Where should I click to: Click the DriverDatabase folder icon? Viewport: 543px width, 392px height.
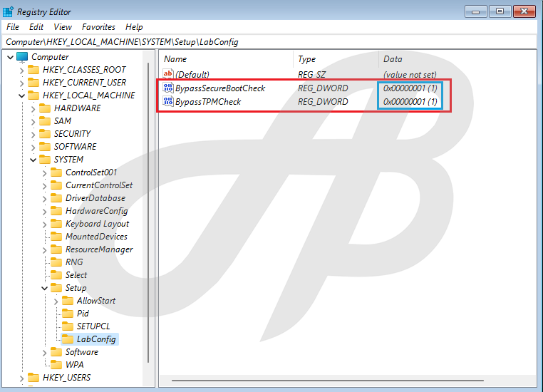click(x=56, y=197)
